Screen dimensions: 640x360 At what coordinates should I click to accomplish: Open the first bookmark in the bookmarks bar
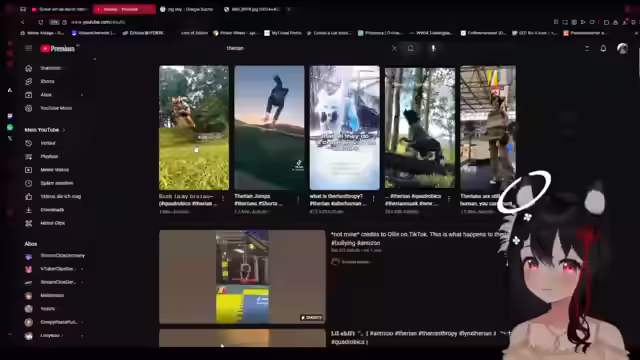pyautogui.click(x=42, y=33)
